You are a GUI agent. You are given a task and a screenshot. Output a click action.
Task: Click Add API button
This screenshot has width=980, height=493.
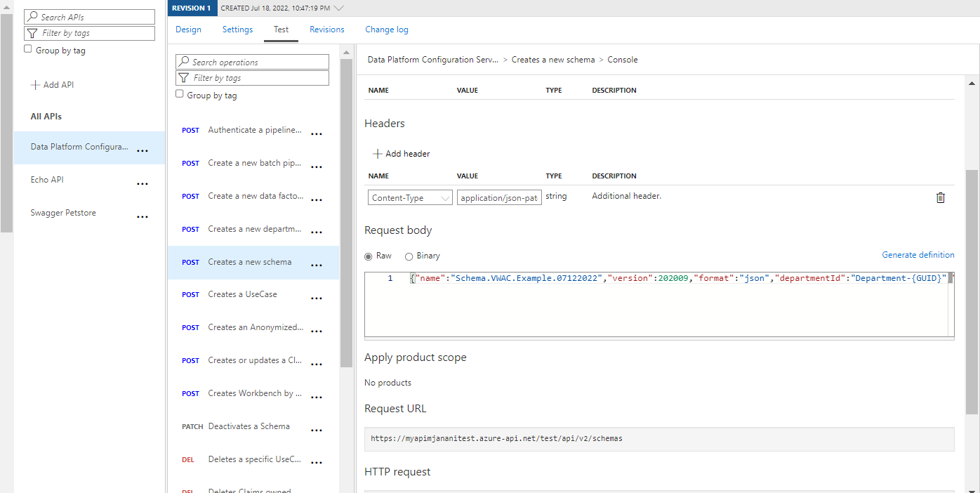tap(52, 85)
